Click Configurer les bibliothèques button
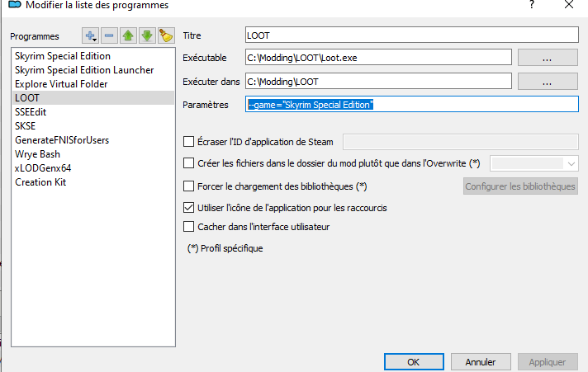This screenshot has width=588, height=372. tap(520, 186)
